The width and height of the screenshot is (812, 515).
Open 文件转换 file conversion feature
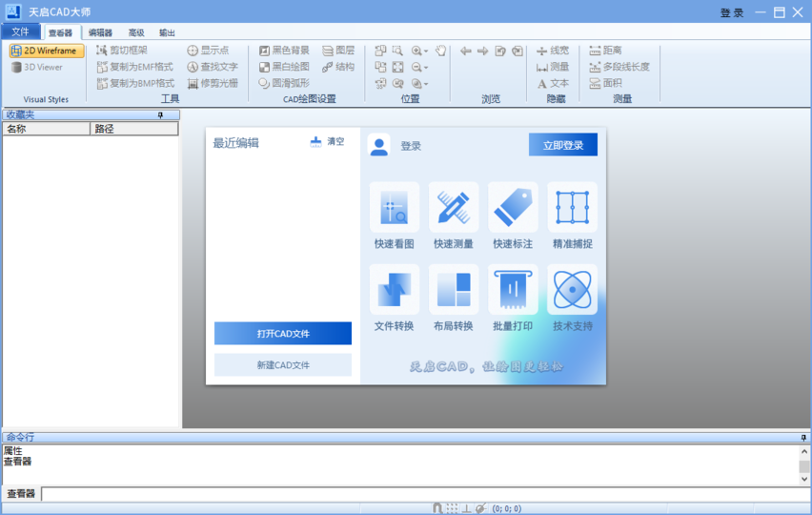[x=395, y=298]
